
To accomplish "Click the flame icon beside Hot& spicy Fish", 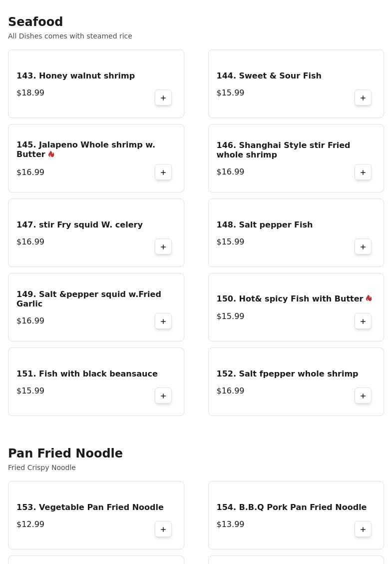I will coord(369,298).
